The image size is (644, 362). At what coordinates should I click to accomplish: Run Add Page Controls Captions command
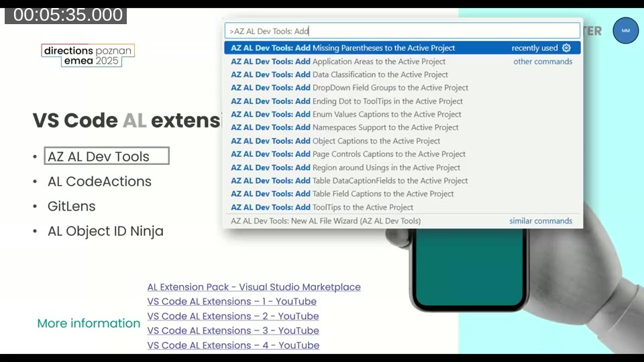pyautogui.click(x=402, y=154)
